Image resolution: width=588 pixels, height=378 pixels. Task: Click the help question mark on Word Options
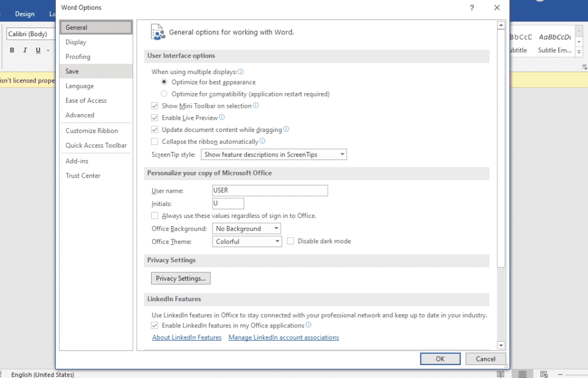(x=471, y=7)
